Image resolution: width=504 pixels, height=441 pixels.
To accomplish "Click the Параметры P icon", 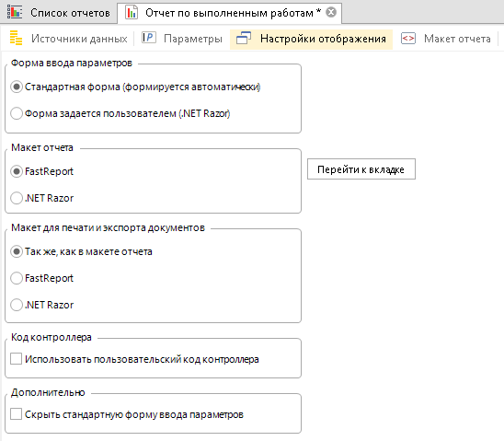I will point(148,38).
